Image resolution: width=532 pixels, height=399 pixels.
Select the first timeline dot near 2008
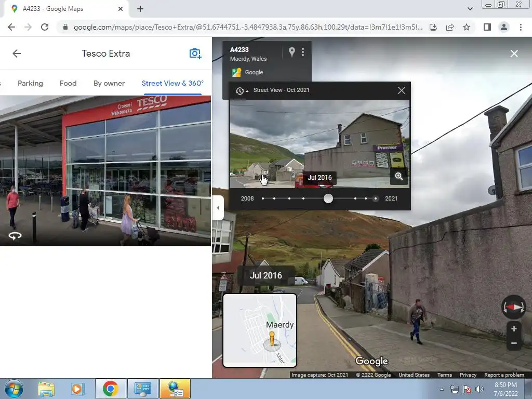(263, 198)
